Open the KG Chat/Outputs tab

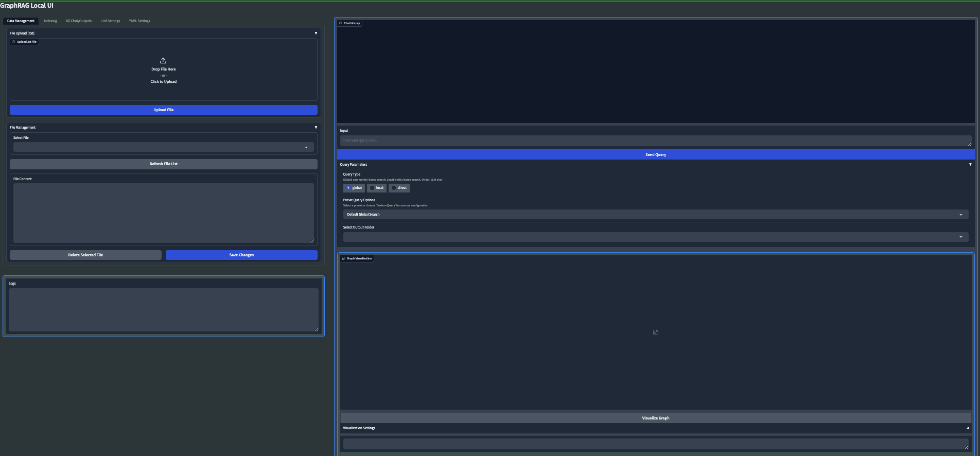click(79, 21)
